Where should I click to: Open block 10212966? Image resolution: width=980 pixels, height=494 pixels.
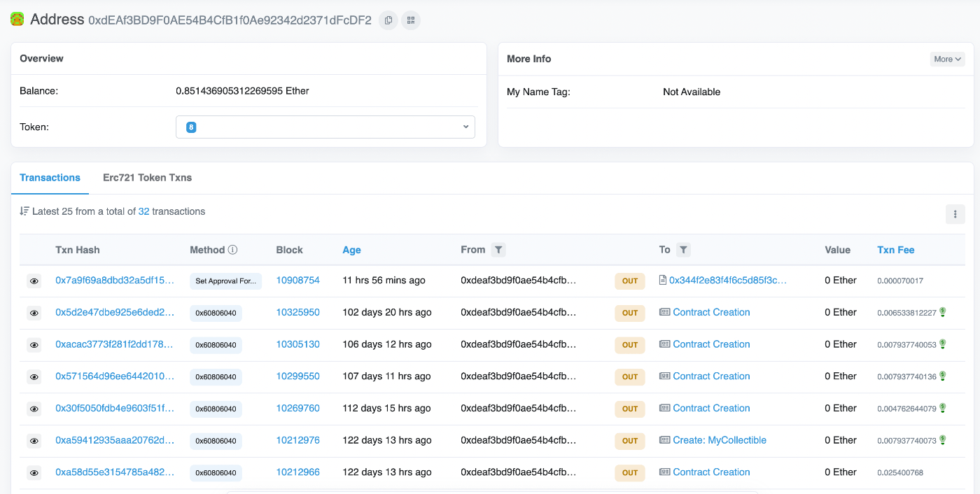coord(297,472)
